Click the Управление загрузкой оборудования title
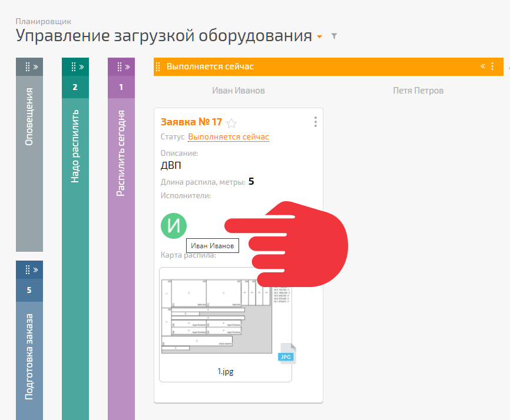 point(164,35)
